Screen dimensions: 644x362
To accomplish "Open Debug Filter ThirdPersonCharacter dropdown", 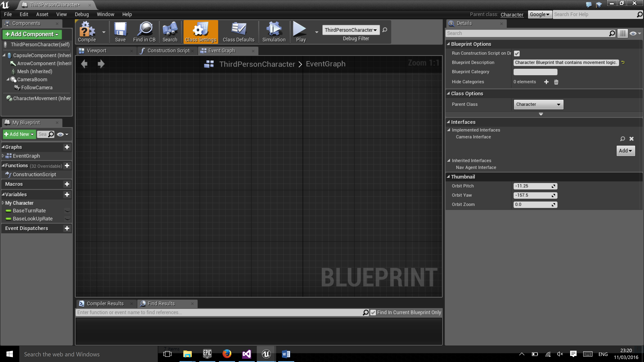I will (351, 30).
